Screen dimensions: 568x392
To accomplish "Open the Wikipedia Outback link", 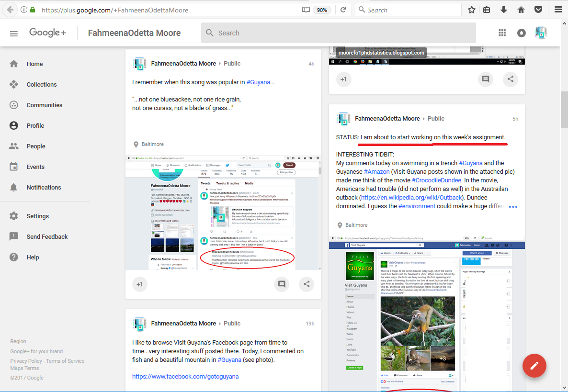I will tap(411, 198).
